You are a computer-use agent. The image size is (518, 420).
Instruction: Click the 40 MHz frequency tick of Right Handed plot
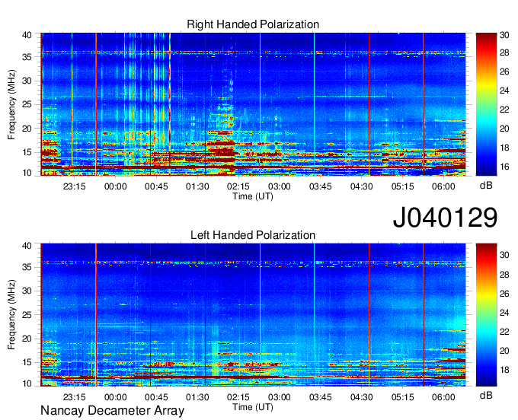pyautogui.click(x=27, y=35)
